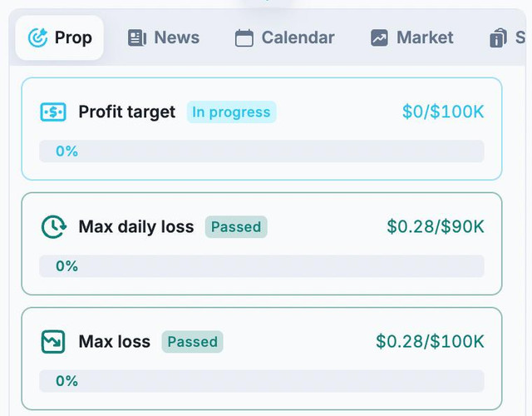Open the Calendar tab

click(x=284, y=37)
